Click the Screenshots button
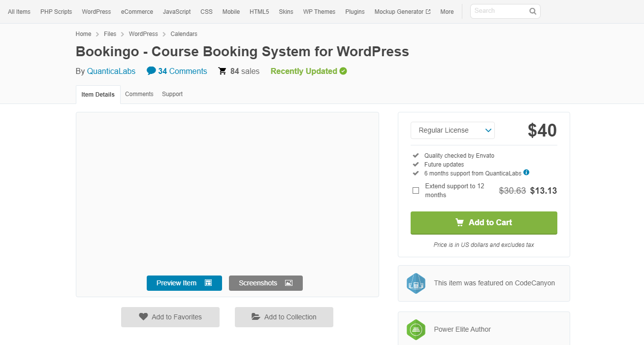The image size is (644, 345). coord(266,283)
